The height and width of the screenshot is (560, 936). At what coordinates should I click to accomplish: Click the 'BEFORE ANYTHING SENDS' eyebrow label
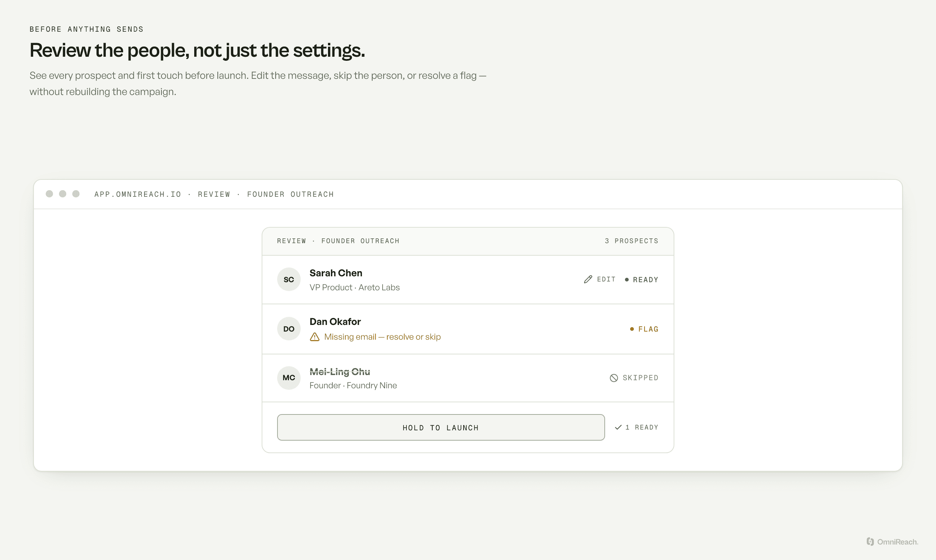87,29
